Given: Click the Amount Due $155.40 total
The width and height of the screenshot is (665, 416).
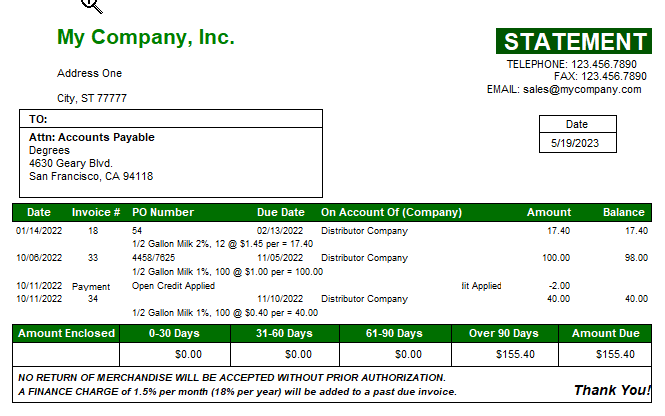Looking at the screenshot, I should click(x=615, y=355).
